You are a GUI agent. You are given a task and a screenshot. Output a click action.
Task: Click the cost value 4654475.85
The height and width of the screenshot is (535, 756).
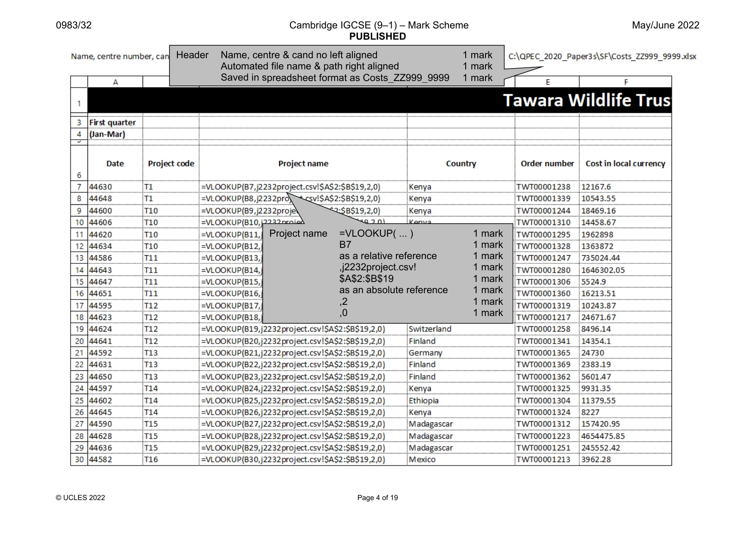pos(625,436)
